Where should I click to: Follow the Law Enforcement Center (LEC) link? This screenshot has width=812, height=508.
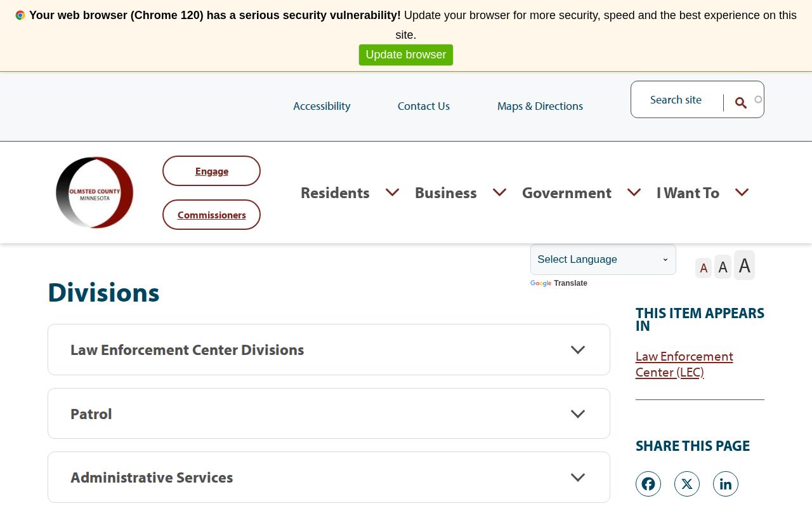tap(684, 364)
